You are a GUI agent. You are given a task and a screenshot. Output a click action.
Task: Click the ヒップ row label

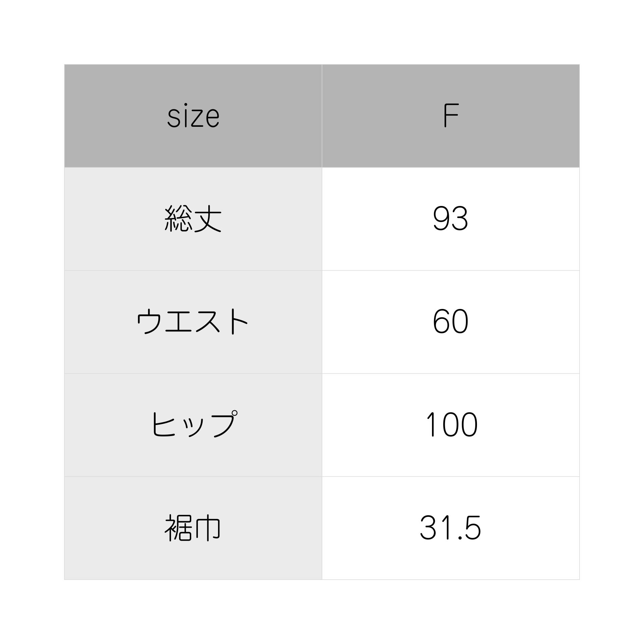coord(194,425)
